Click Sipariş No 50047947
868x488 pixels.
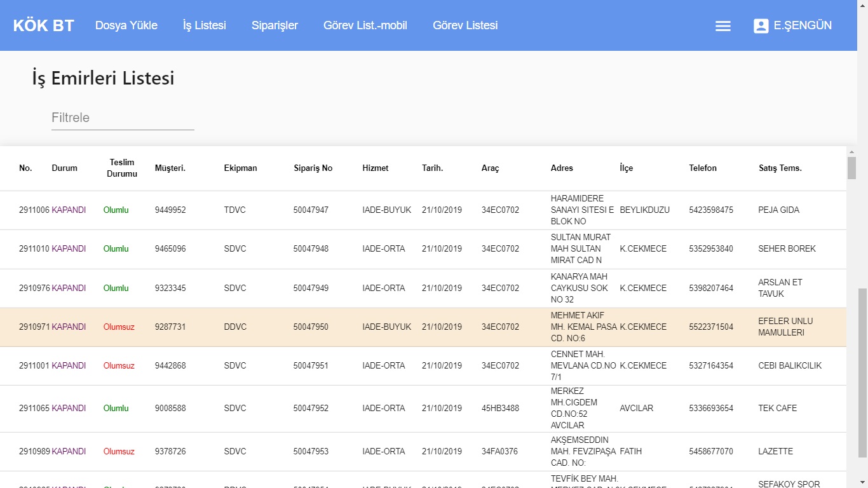[311, 210]
